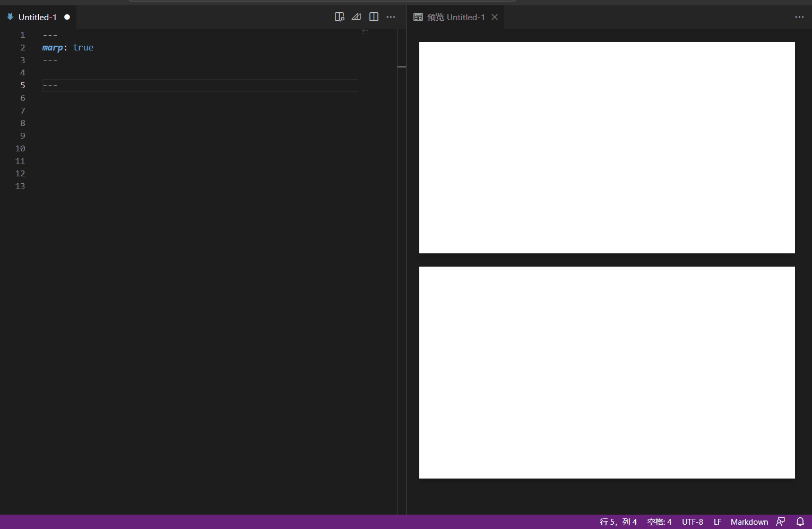Select the marp: true frontmatter line

tap(68, 47)
